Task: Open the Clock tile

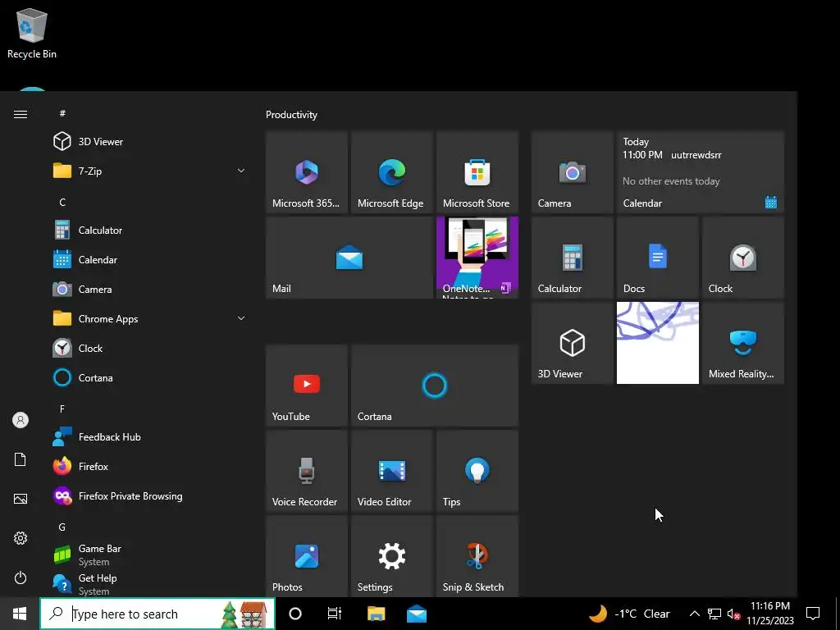Action: (x=743, y=257)
